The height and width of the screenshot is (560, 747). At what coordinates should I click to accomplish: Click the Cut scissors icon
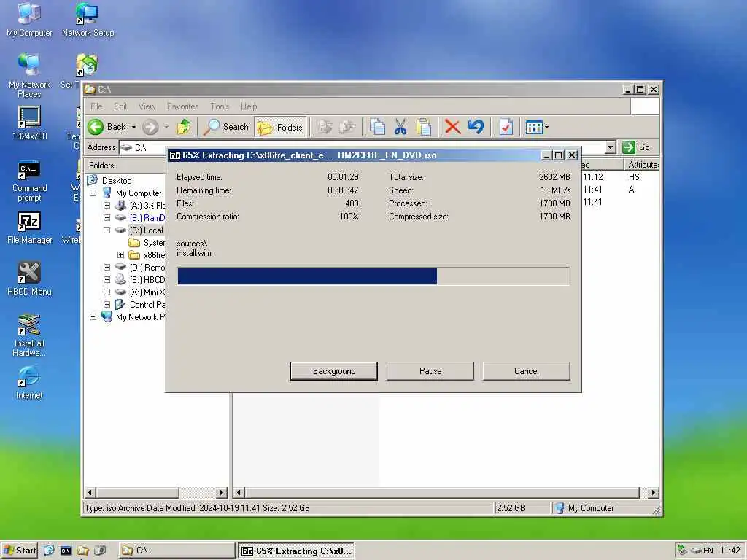[400, 127]
